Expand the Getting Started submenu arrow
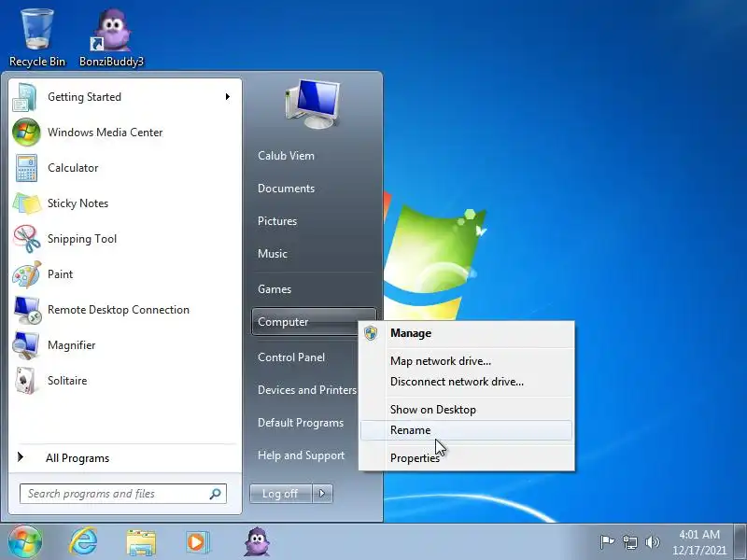 [x=228, y=97]
